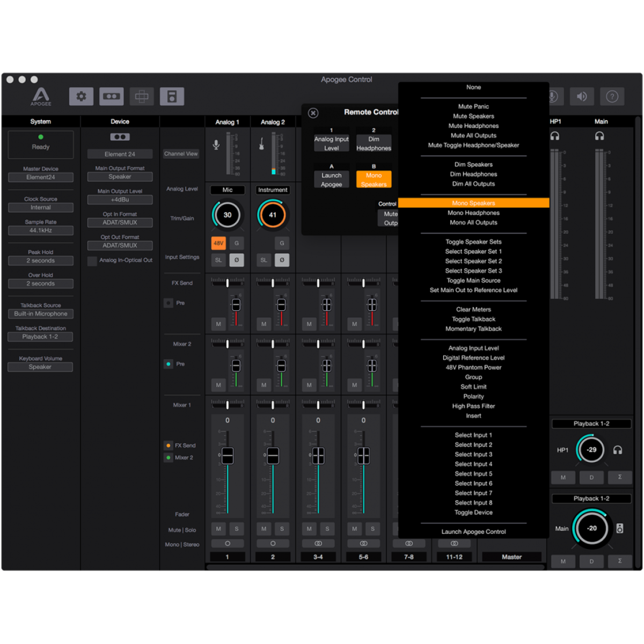Select Mute Panic from the menu
The height and width of the screenshot is (644, 644).
[x=473, y=107]
